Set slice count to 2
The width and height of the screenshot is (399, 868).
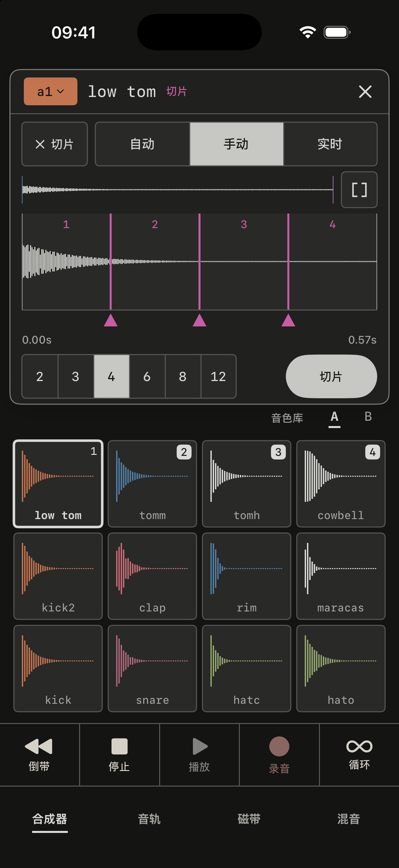(40, 376)
